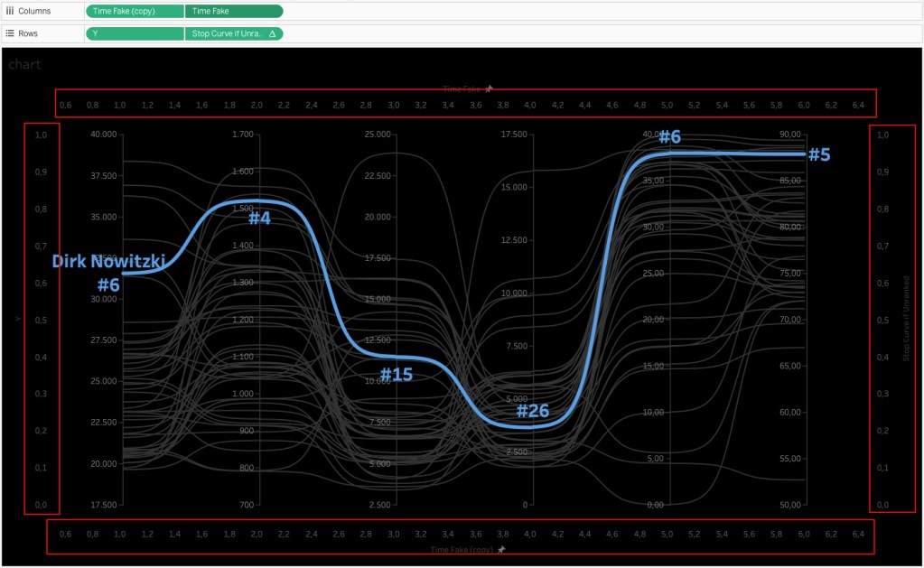Click the worksheet title 'chart'
The image size is (924, 568).
tap(24, 64)
